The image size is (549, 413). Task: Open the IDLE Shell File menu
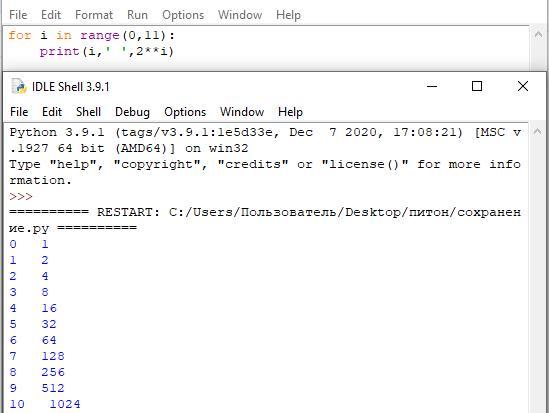point(19,112)
